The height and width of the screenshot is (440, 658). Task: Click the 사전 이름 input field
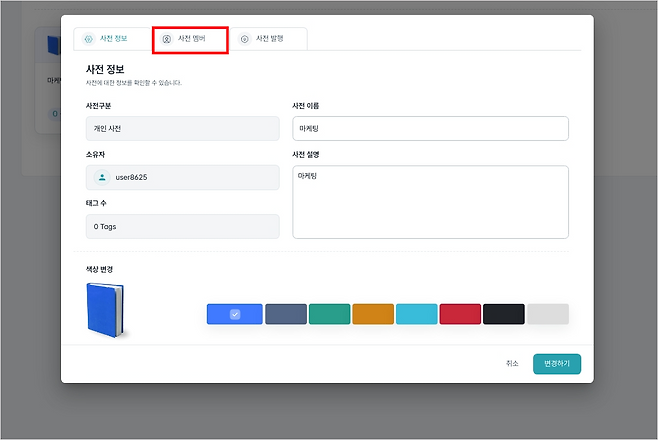(x=430, y=129)
